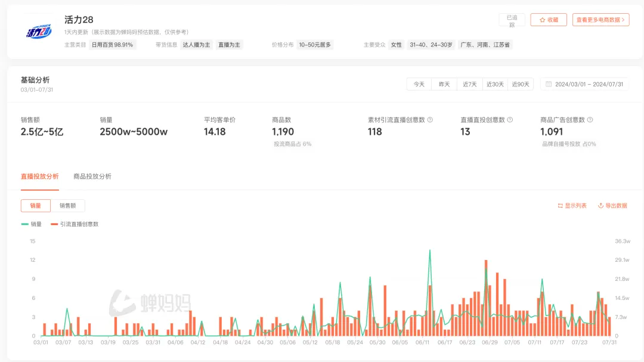Select the 销量 chart metric

tap(36, 206)
